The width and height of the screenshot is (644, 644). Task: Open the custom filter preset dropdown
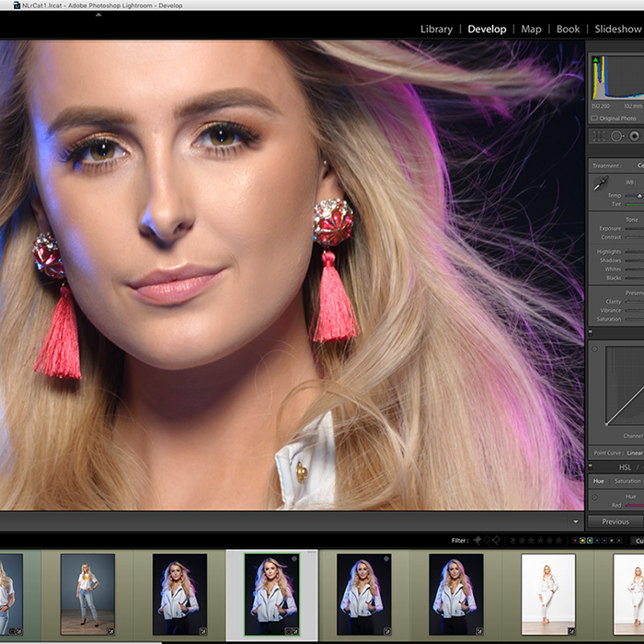click(x=638, y=541)
